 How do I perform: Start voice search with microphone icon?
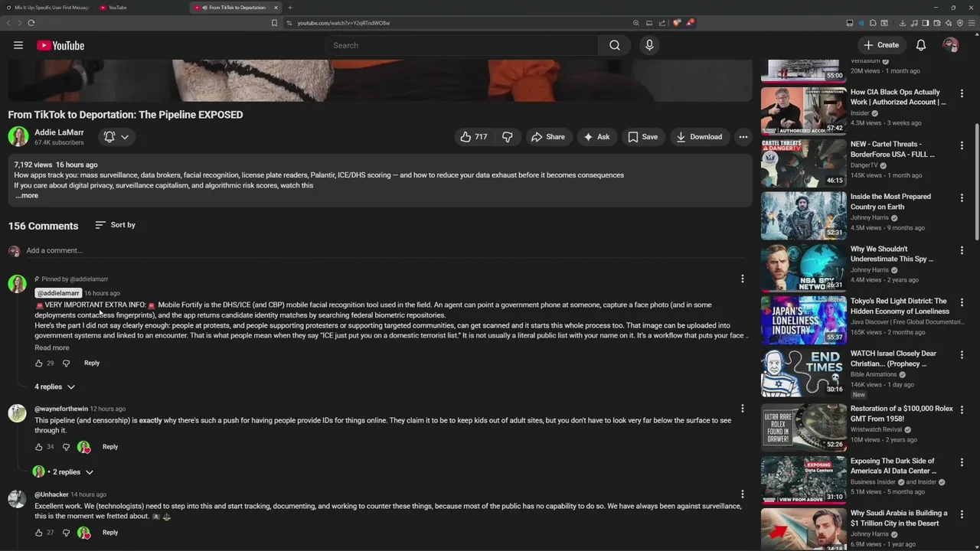(x=649, y=45)
